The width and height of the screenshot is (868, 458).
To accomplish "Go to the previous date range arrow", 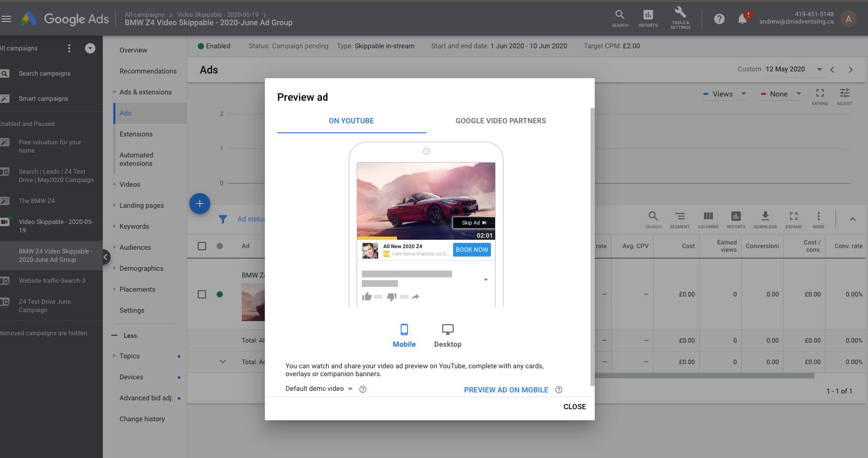I will 832,69.
